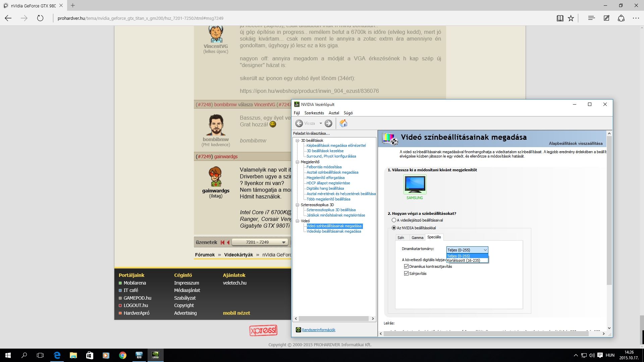
Task: Refresh the page in Edge
Action: click(x=40, y=18)
